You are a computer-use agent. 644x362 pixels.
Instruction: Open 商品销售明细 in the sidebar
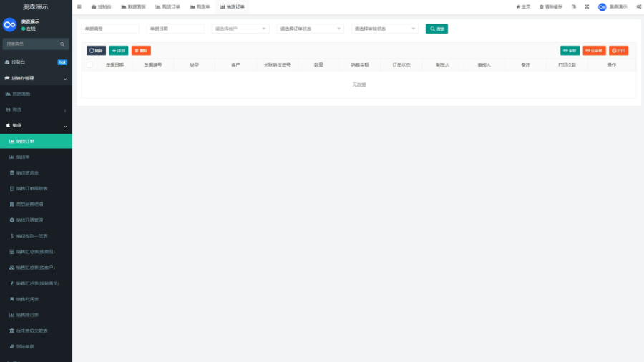click(x=36, y=205)
